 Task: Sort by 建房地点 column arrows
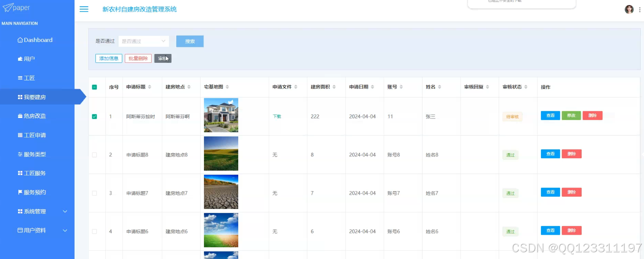189,87
